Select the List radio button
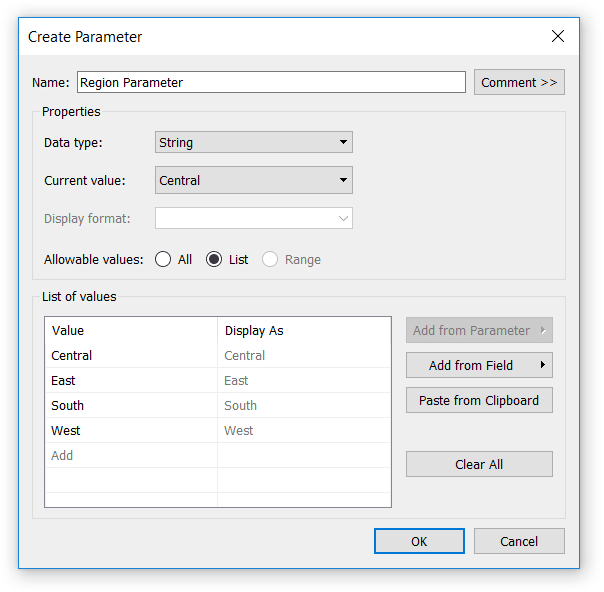604x592 pixels. tap(214, 260)
